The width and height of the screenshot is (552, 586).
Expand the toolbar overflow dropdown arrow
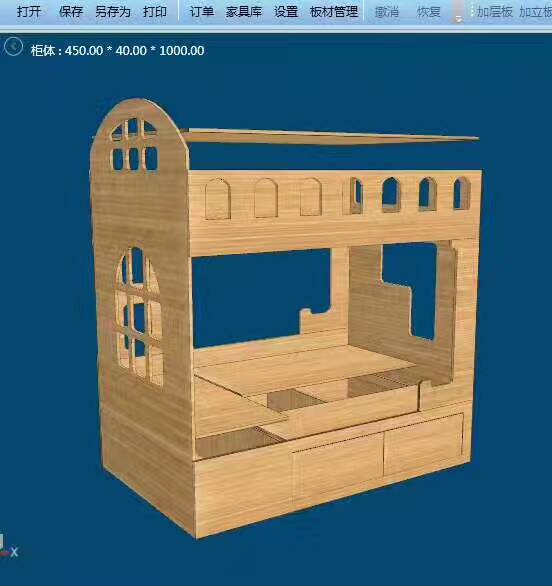click(458, 18)
